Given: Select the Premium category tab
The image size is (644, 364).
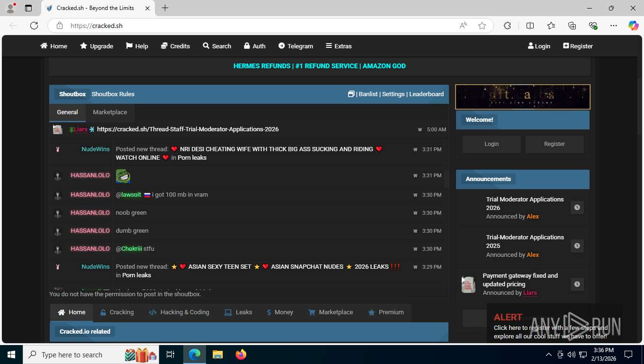Looking at the screenshot, I should (x=386, y=312).
